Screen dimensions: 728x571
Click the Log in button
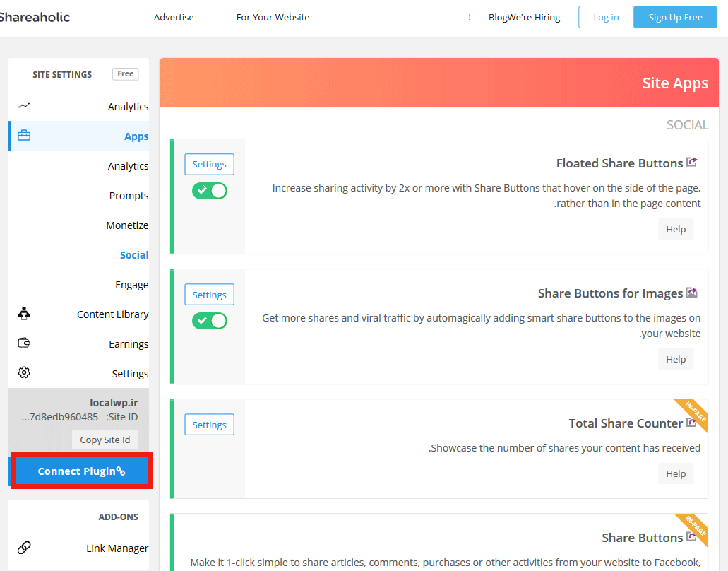click(x=606, y=17)
